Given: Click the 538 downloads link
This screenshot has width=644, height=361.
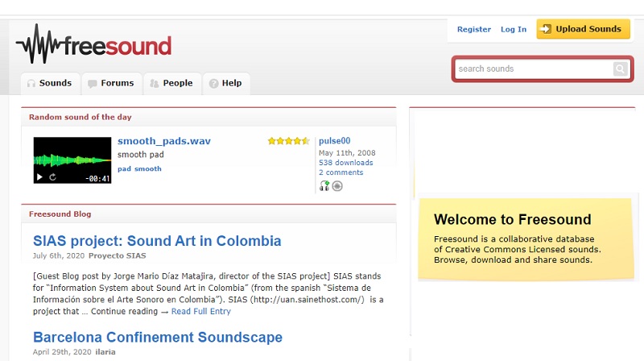Looking at the screenshot, I should [x=346, y=163].
